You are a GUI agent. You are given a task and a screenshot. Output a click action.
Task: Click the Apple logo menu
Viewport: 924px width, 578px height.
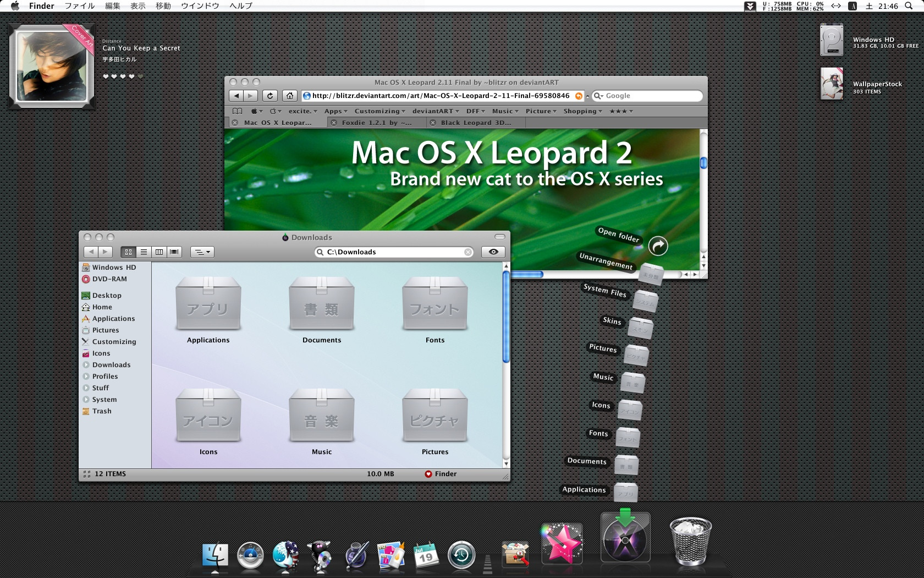tap(15, 6)
